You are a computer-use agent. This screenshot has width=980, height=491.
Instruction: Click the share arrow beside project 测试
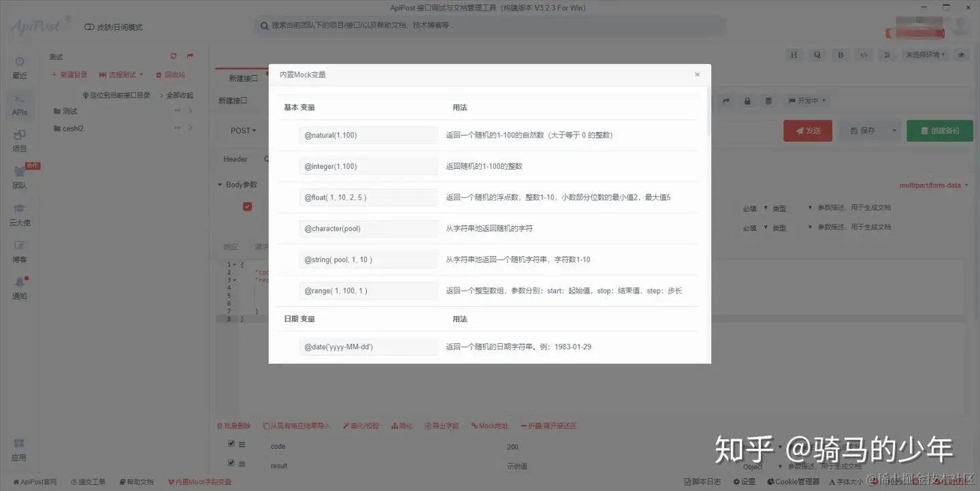(x=190, y=57)
